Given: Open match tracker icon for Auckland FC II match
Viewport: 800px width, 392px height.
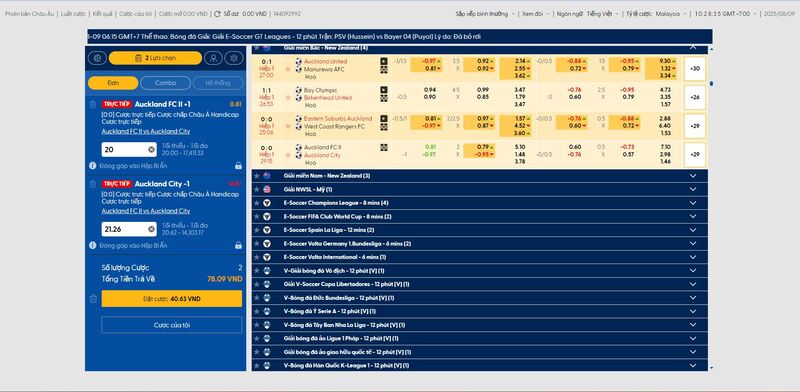Looking at the screenshot, I should point(384,147).
